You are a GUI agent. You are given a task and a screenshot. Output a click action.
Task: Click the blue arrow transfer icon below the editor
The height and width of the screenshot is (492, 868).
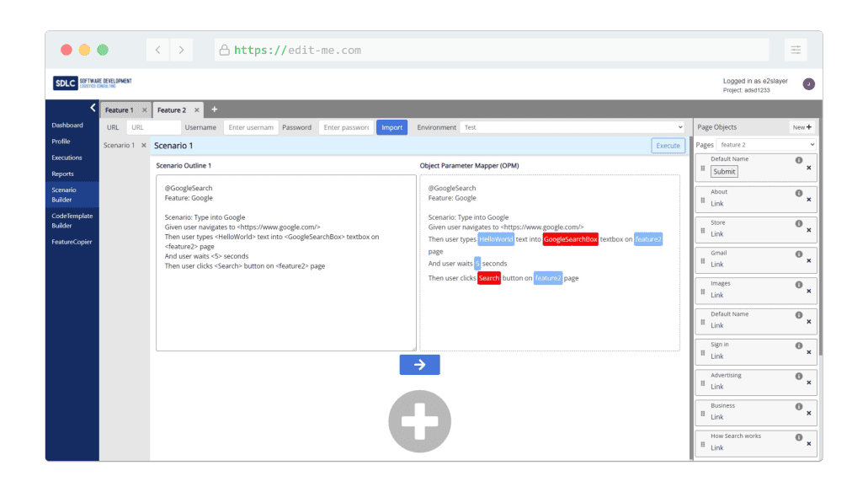[x=419, y=364]
